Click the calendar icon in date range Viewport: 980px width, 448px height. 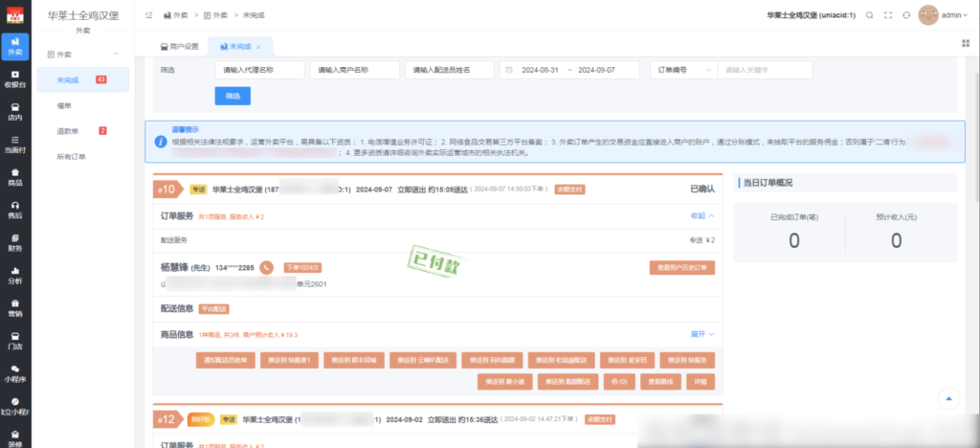pos(509,70)
